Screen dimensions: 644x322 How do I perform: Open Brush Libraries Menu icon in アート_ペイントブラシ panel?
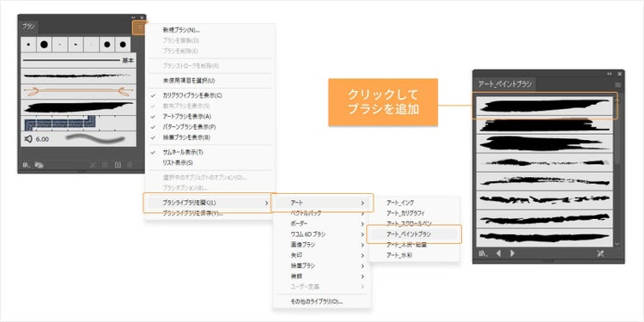tap(483, 253)
